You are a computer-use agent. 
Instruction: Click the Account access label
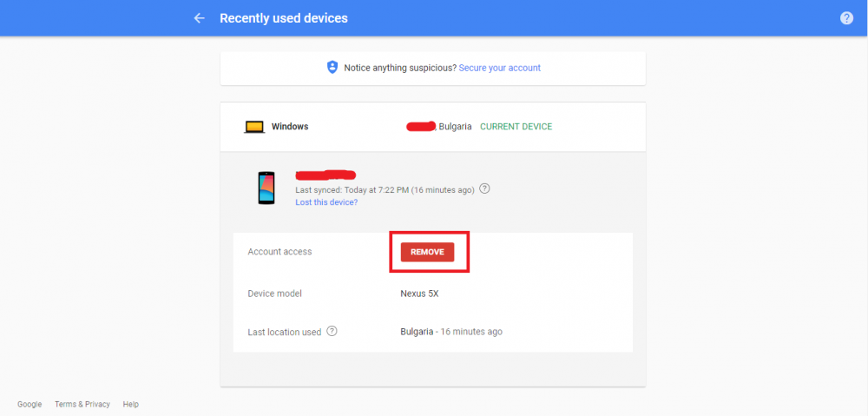(x=279, y=252)
